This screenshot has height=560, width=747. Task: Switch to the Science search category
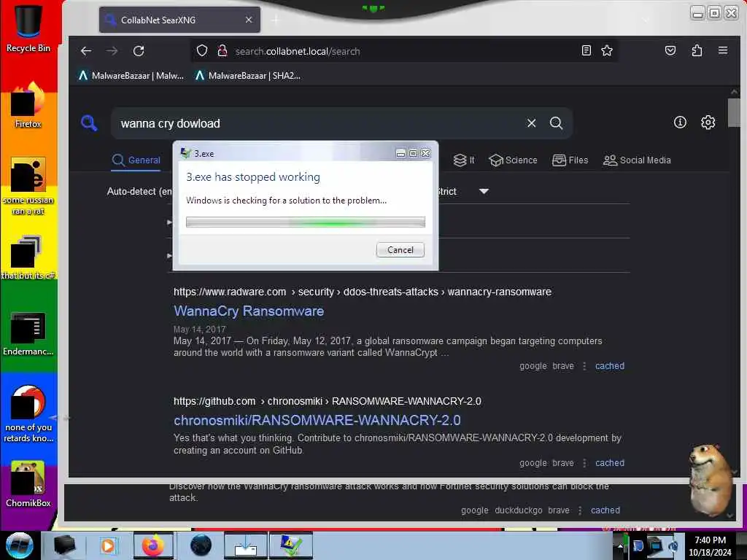click(513, 160)
